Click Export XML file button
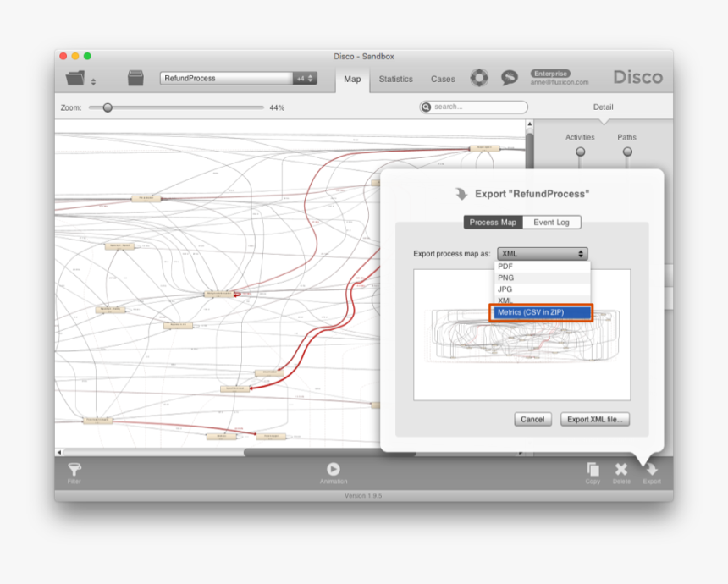Viewport: 728px width, 584px height. [595, 419]
